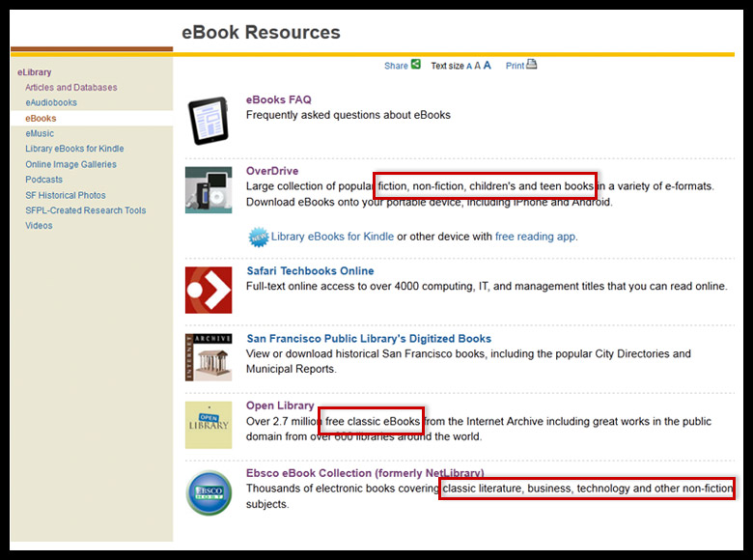
Task: Open the OverDrive heading link
Action: point(271,171)
